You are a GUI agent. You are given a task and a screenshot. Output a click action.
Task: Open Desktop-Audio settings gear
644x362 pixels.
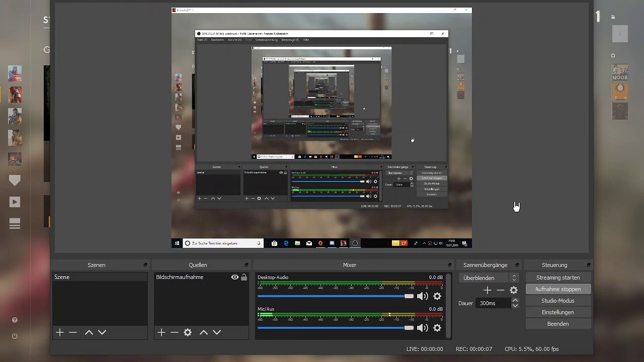437,297
